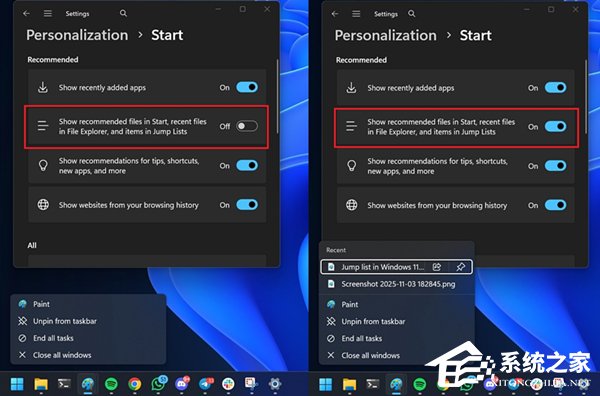Choose End all tasks in left screenshot's jump list
Screen dimensions: 600x396
(x=88, y=338)
